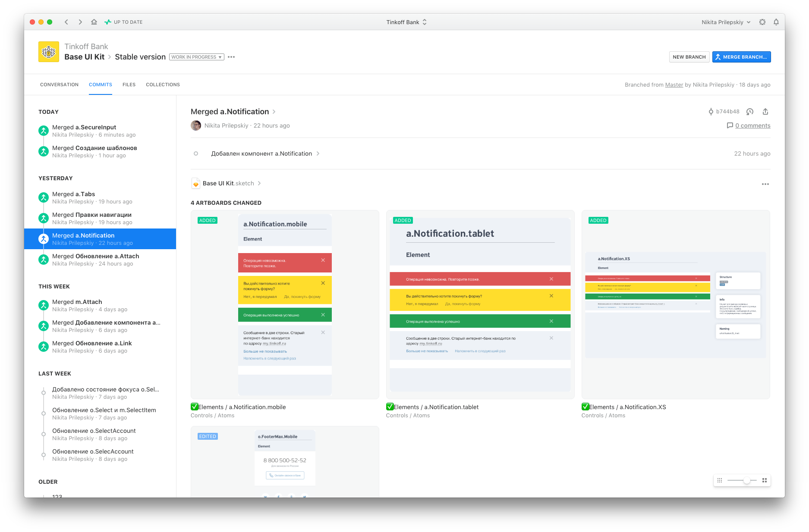Click merge icon beside Merged m.Attach
This screenshot has width=809, height=532.
pyautogui.click(x=44, y=305)
